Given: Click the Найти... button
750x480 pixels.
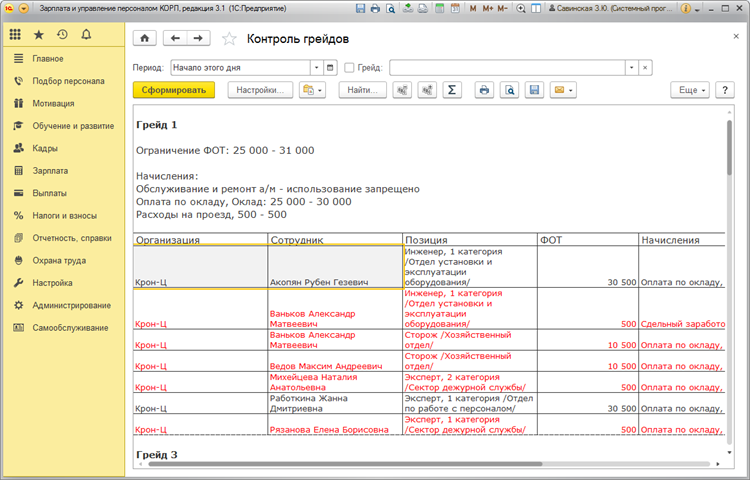Looking at the screenshot, I should click(363, 90).
